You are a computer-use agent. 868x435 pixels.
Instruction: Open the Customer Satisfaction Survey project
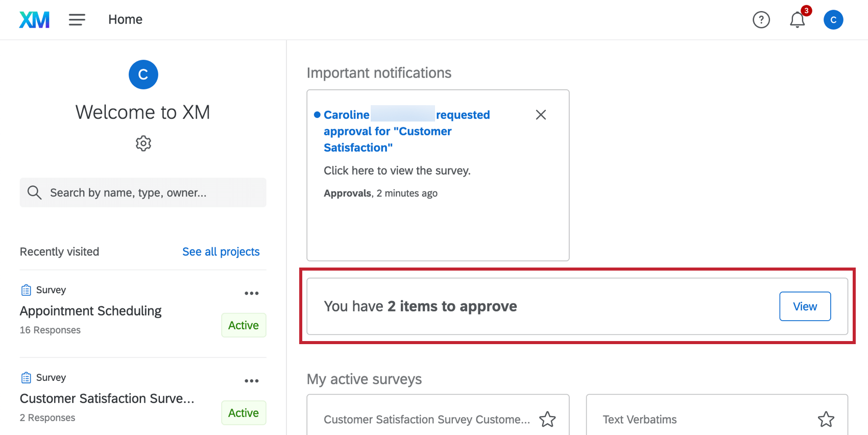(107, 399)
